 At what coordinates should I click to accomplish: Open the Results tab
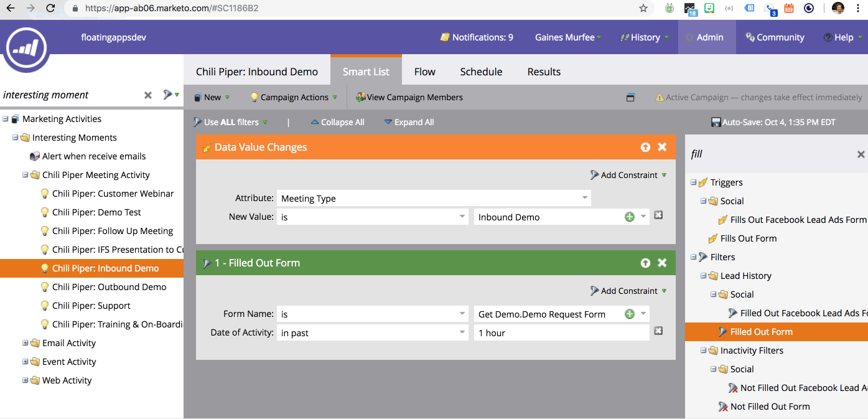click(x=544, y=72)
